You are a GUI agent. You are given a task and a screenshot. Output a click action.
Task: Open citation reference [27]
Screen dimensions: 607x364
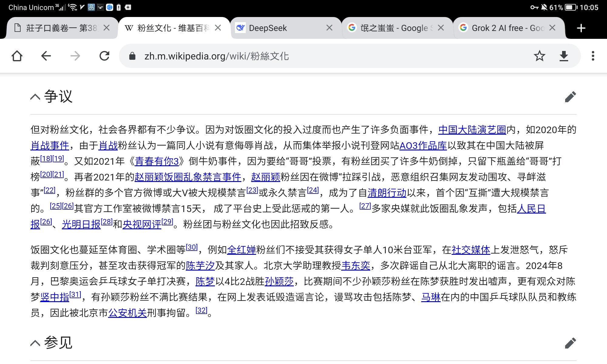(x=365, y=206)
